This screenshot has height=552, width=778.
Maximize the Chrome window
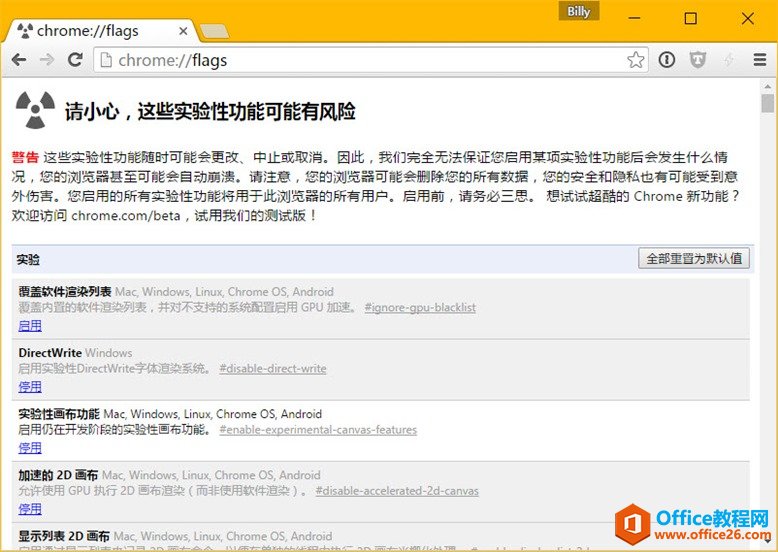coord(690,18)
